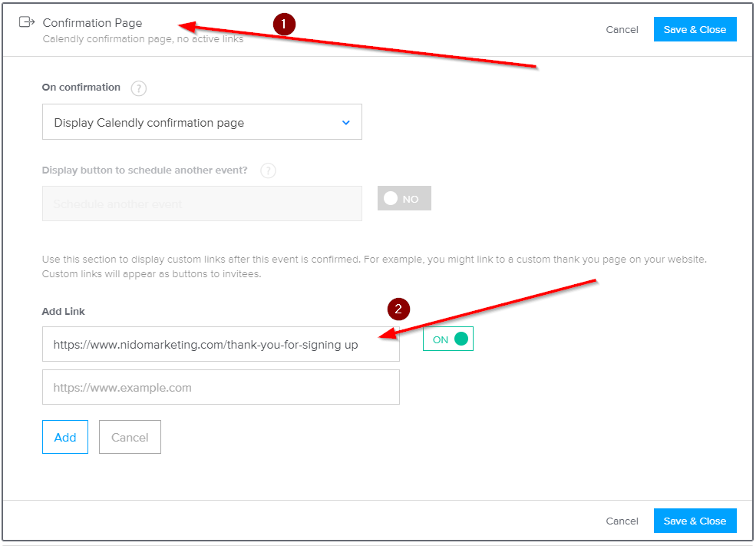This screenshot has width=756, height=546.
Task: Click the red number 2 marker
Action: 398,309
